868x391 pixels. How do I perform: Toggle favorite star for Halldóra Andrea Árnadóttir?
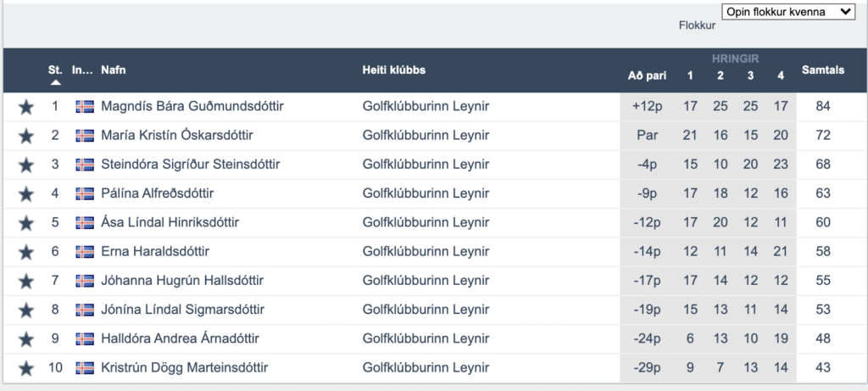tap(26, 339)
